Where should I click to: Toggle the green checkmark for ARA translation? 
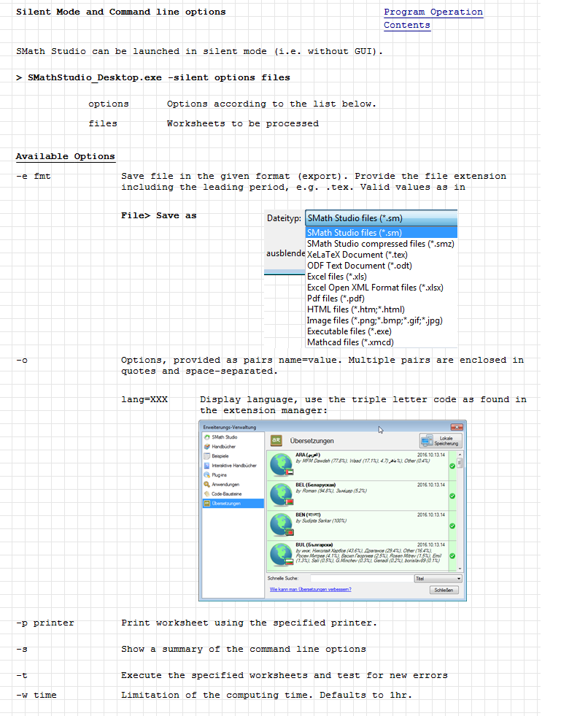pyautogui.click(x=452, y=466)
